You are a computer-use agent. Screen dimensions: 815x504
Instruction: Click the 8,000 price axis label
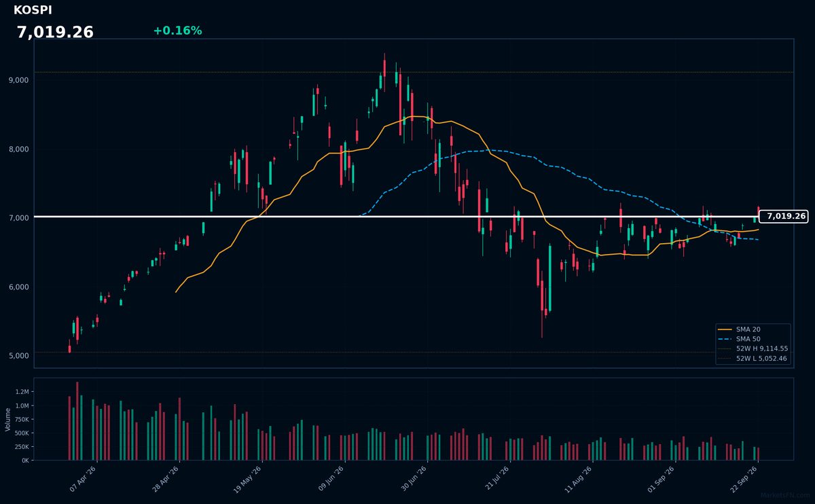click(x=18, y=149)
